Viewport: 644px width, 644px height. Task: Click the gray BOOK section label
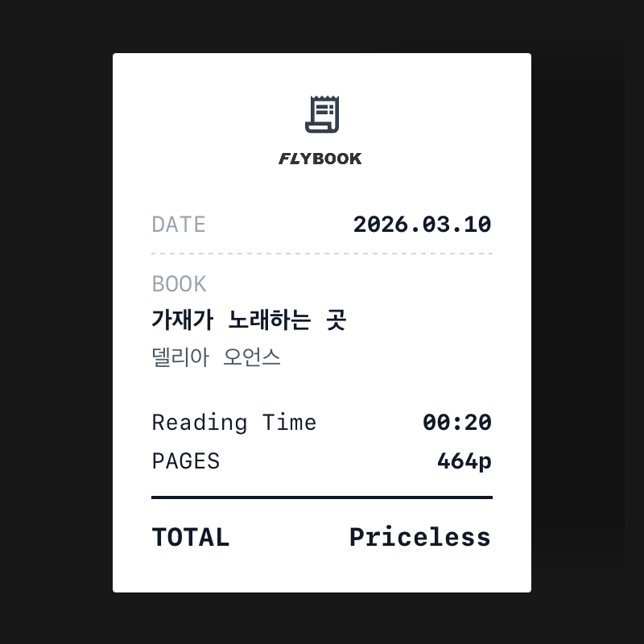pyautogui.click(x=179, y=284)
